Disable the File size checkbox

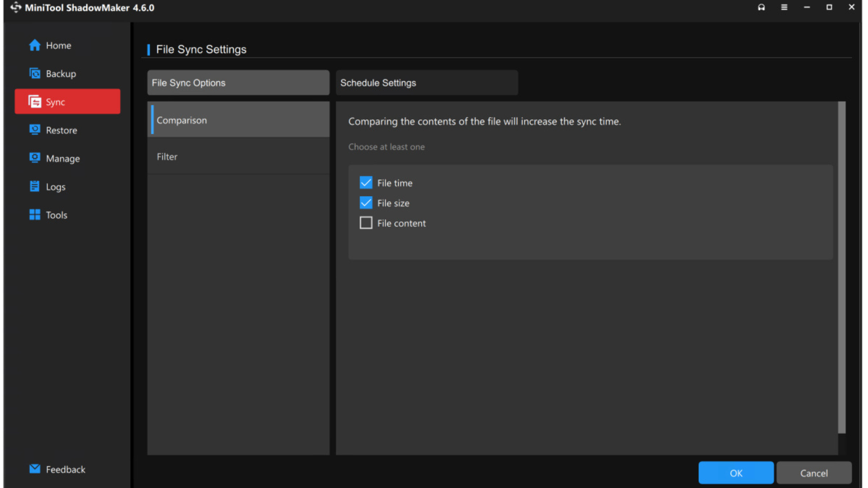tap(366, 203)
